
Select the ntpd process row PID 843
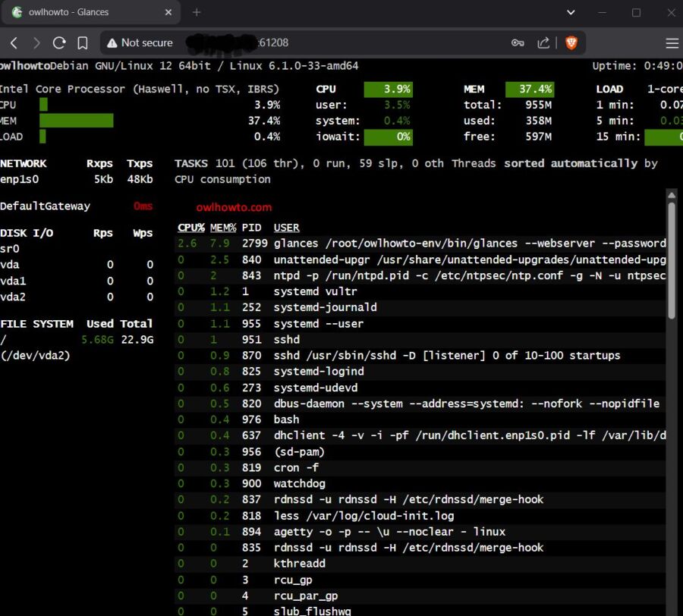pos(420,275)
